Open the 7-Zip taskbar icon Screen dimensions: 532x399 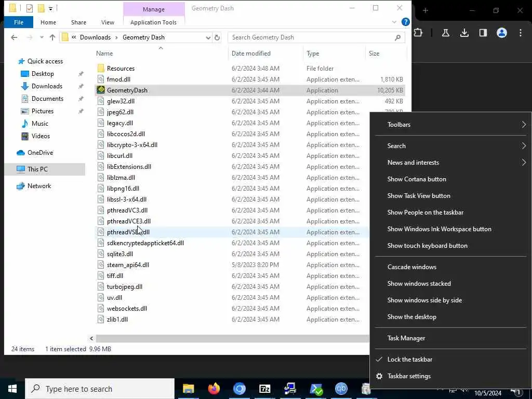(264, 389)
